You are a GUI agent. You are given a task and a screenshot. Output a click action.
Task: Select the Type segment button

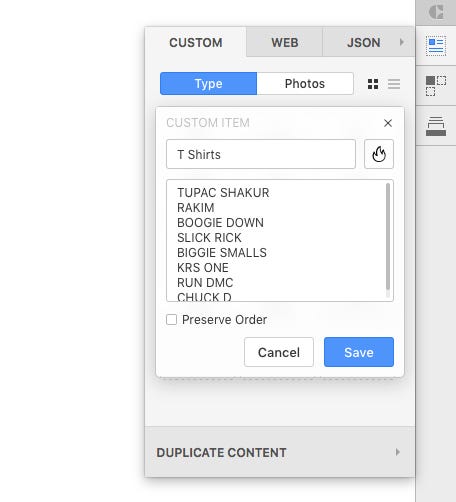tap(208, 83)
